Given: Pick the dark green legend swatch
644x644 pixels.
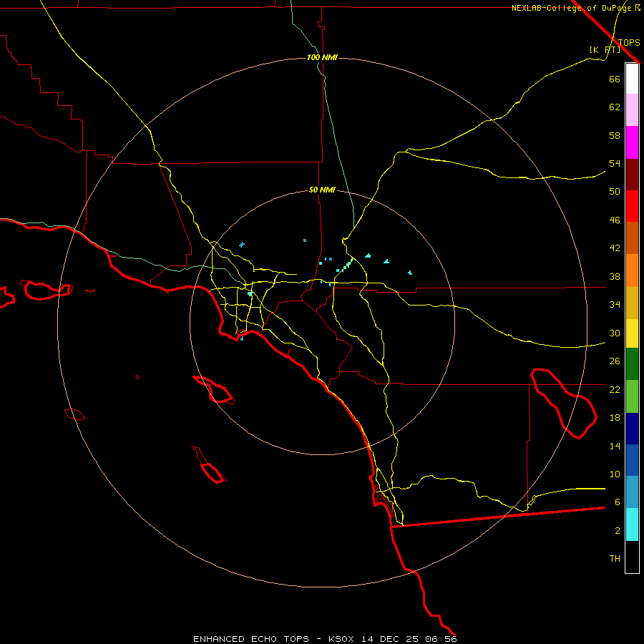Looking at the screenshot, I should [x=632, y=364].
